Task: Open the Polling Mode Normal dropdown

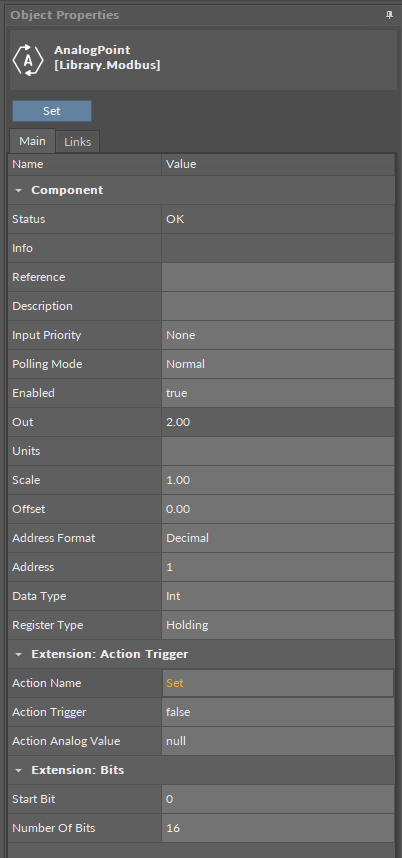Action: [278, 364]
